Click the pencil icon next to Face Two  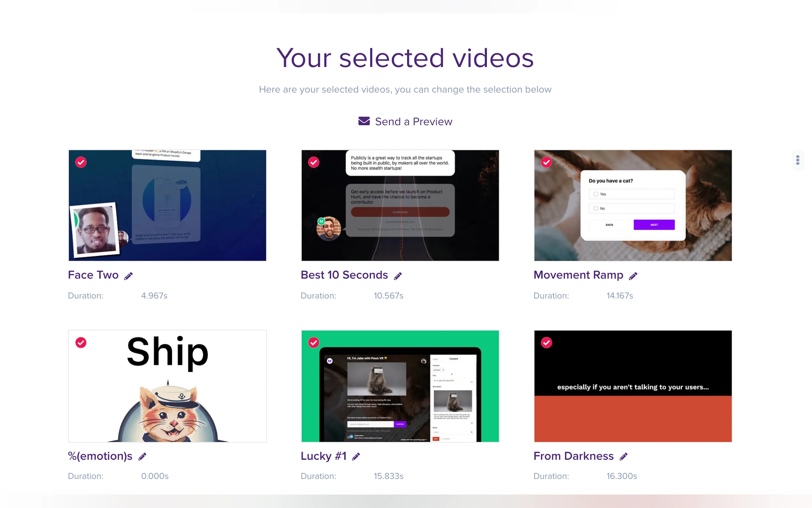coord(129,276)
